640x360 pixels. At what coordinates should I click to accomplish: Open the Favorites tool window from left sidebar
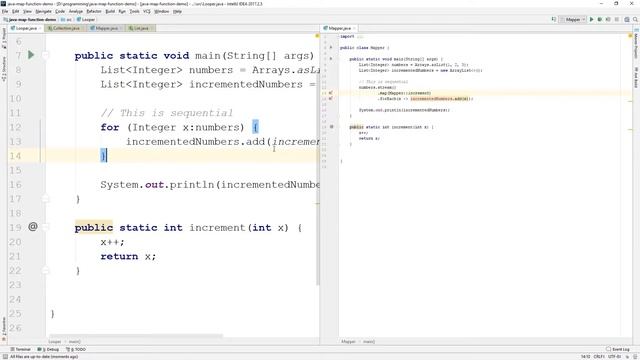(x=4, y=329)
